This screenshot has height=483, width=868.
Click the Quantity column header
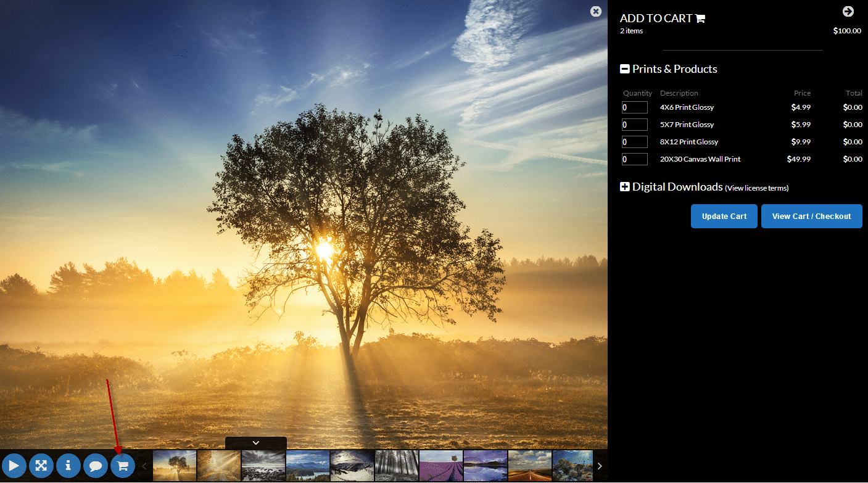(x=637, y=93)
